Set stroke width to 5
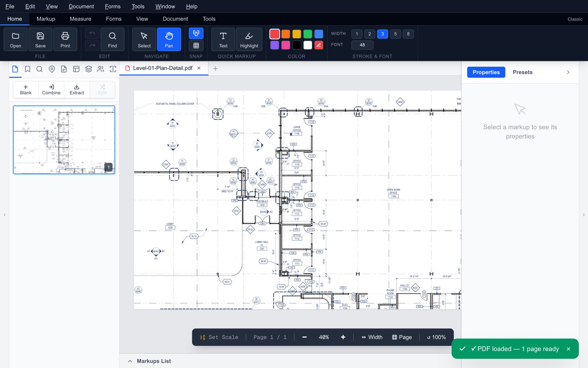 click(x=395, y=34)
